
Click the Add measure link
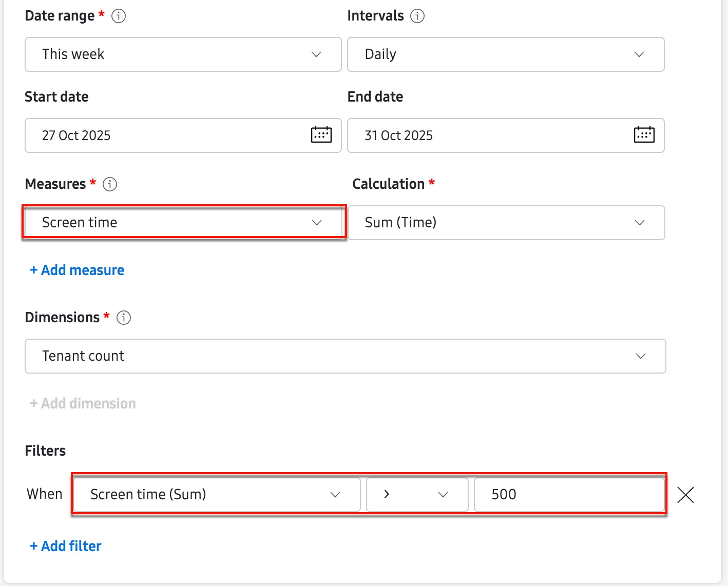tap(76, 270)
